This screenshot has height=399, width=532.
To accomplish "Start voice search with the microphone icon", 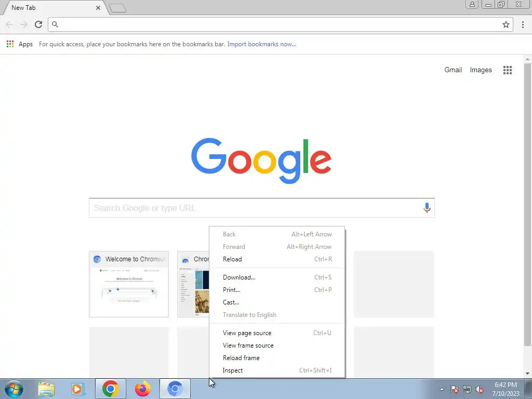I will tap(427, 208).
